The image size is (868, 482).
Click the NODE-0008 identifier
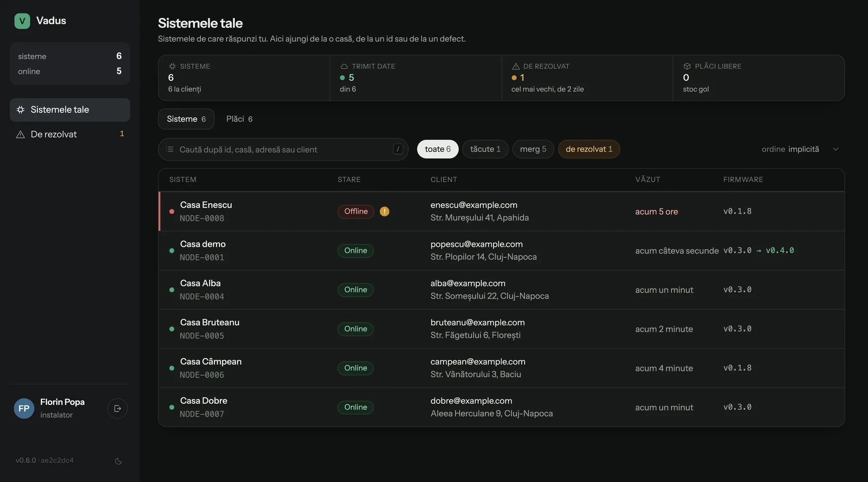coord(202,218)
